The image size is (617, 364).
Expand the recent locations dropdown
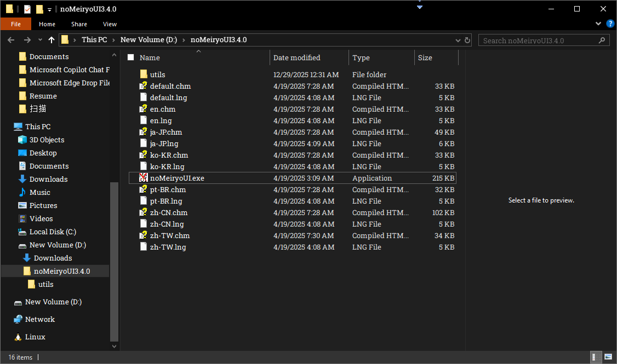click(40, 40)
